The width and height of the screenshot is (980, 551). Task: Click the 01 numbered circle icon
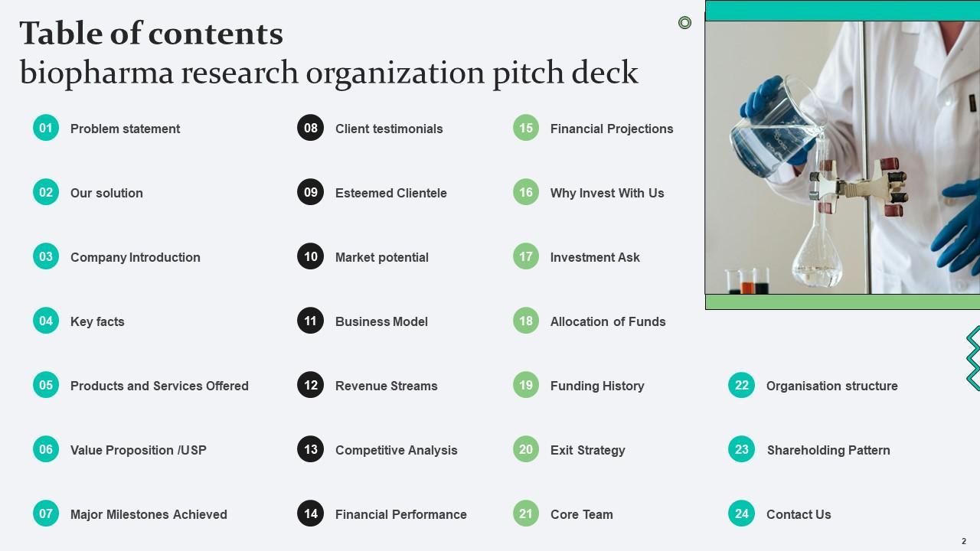pos(46,128)
